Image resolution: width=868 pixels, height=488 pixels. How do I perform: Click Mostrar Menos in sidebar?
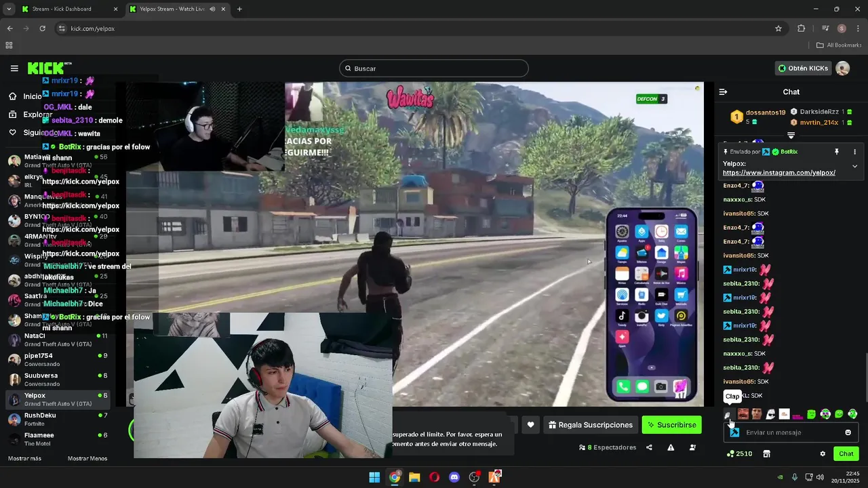click(x=87, y=459)
